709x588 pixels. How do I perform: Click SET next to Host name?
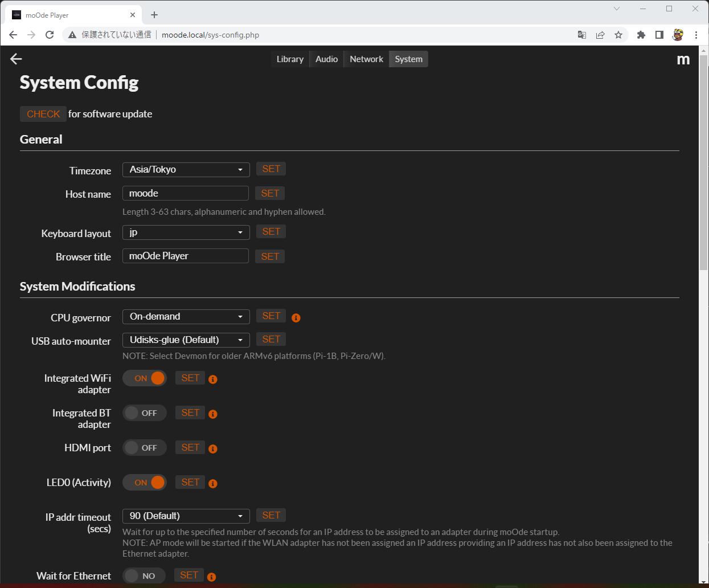point(270,194)
